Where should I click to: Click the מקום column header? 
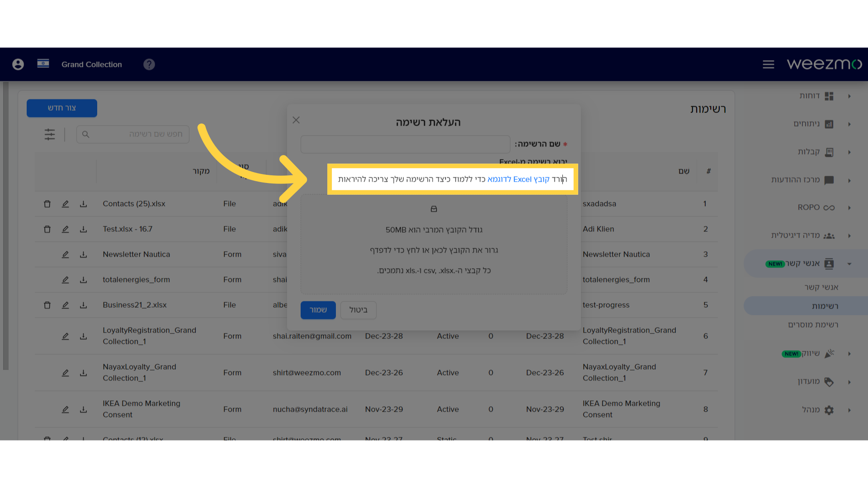[x=201, y=171]
